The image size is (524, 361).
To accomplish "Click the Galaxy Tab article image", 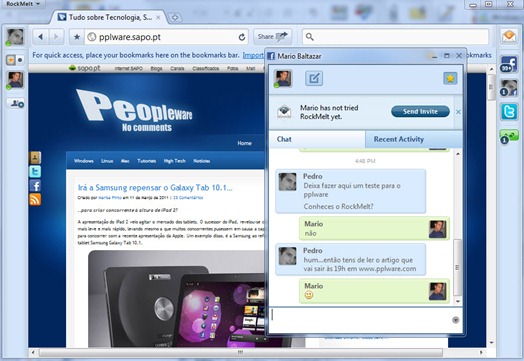I will pos(176,298).
